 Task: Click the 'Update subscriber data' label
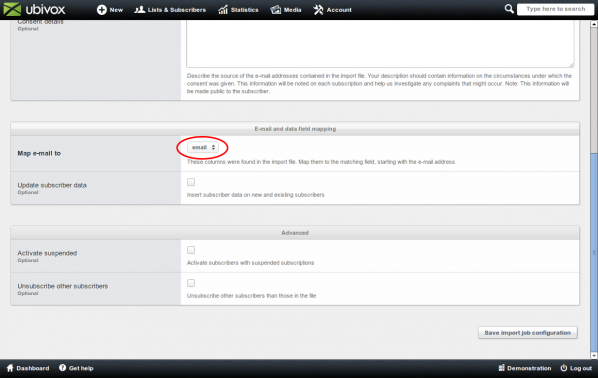52,185
